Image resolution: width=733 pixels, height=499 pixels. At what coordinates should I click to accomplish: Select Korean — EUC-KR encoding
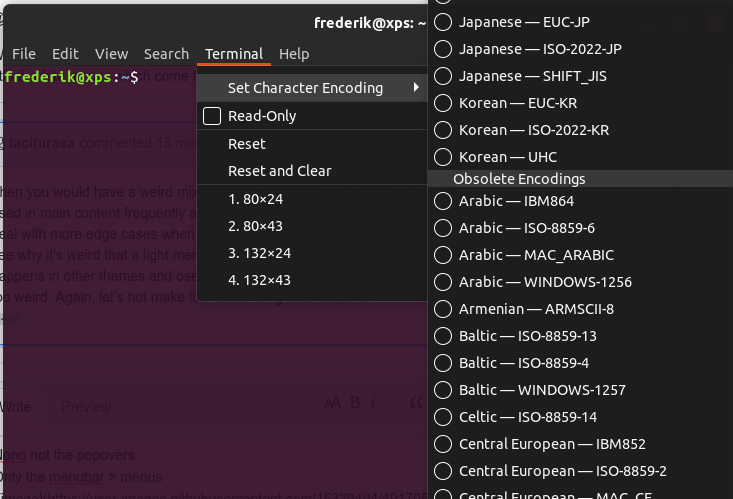click(x=580, y=103)
